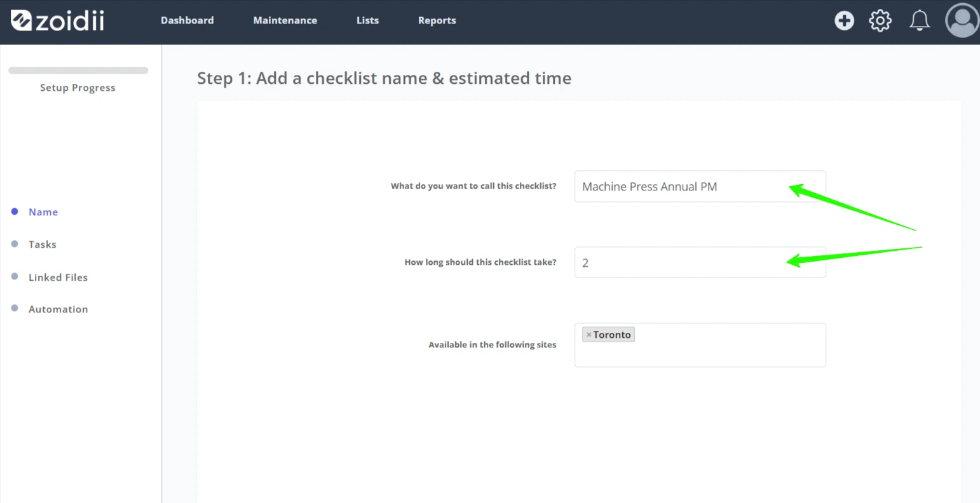Open the available sites selection box
Viewport: 980px width, 503px height.
(x=700, y=345)
